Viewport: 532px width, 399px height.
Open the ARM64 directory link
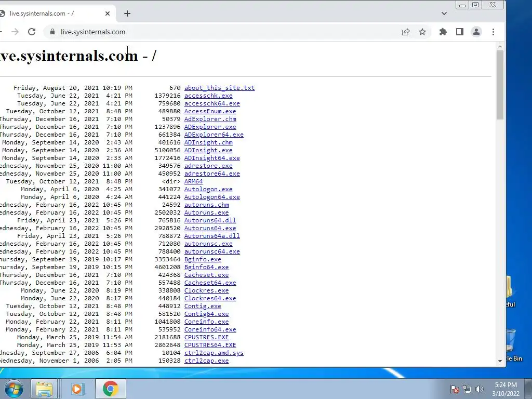[193, 181]
